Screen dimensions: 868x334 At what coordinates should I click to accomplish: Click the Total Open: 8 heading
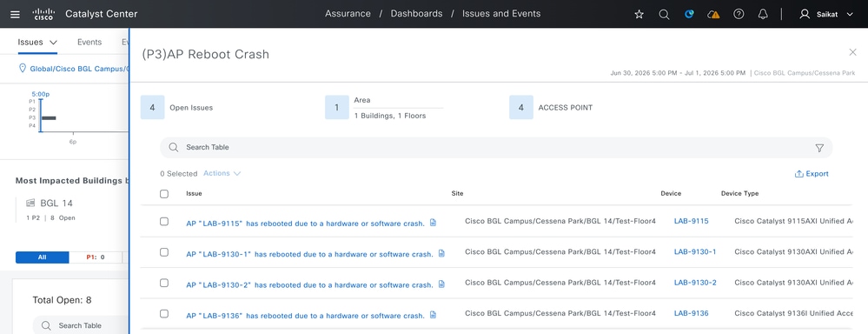click(62, 300)
